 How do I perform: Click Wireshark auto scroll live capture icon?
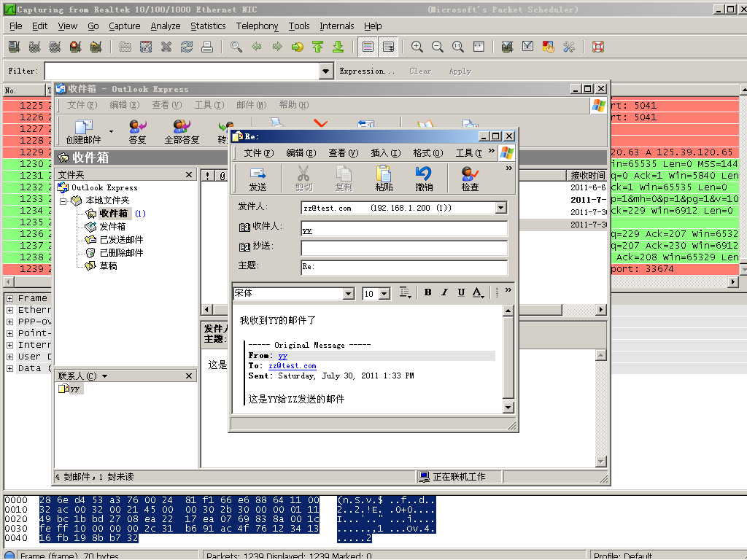point(389,46)
